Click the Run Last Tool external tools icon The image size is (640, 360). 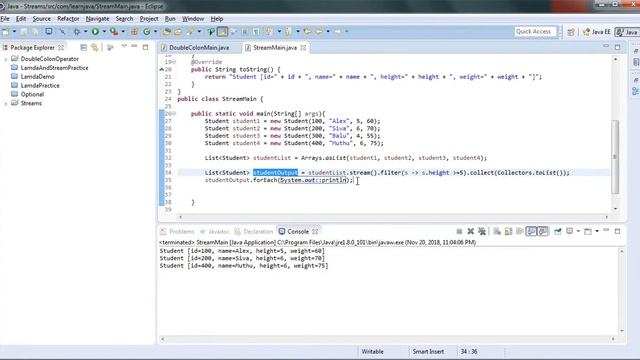coord(114,31)
